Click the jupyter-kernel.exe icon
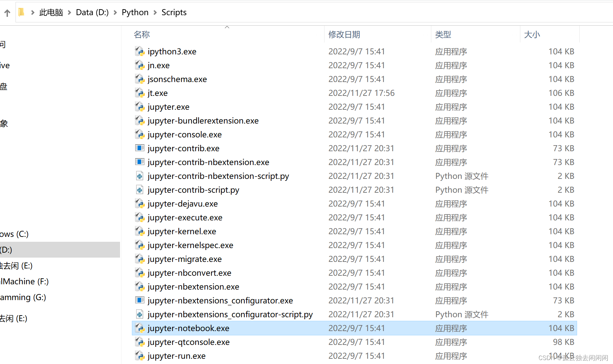613x364 pixels. click(140, 231)
